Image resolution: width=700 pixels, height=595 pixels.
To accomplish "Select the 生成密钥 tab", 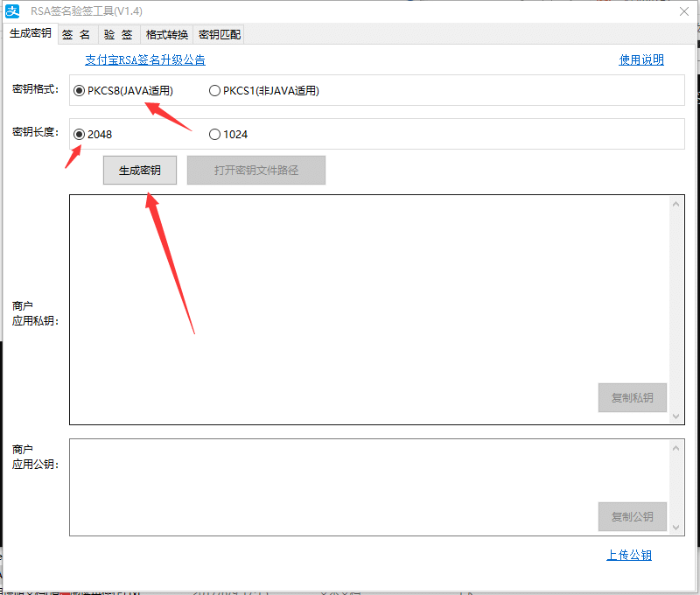I will (x=31, y=33).
